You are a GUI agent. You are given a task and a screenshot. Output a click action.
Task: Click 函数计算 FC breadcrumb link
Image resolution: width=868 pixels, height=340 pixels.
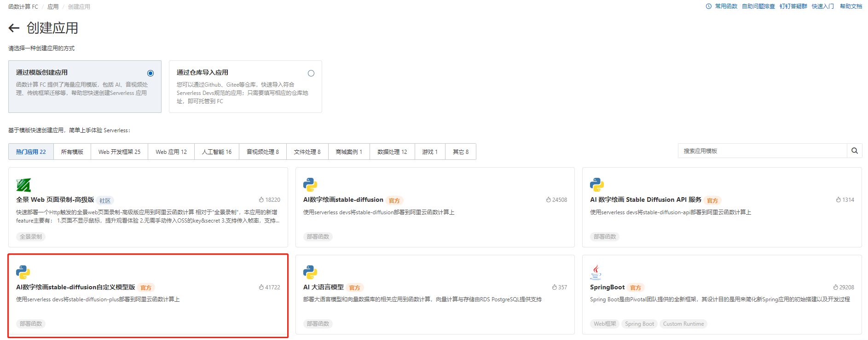pos(23,7)
